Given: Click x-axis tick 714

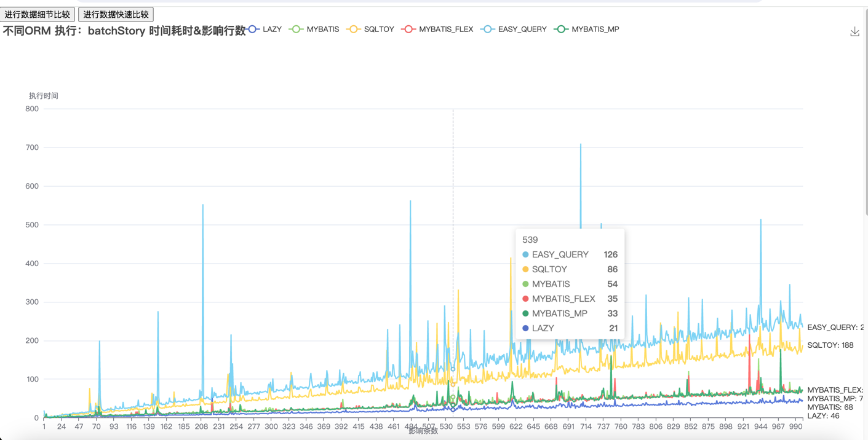Looking at the screenshot, I should (x=586, y=426).
